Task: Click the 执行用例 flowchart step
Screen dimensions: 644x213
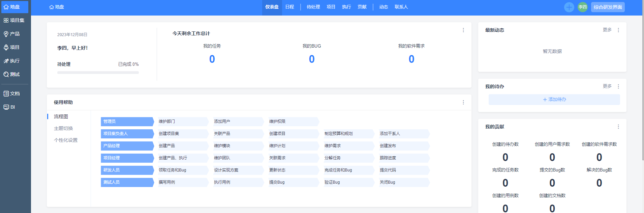Action: (238, 182)
